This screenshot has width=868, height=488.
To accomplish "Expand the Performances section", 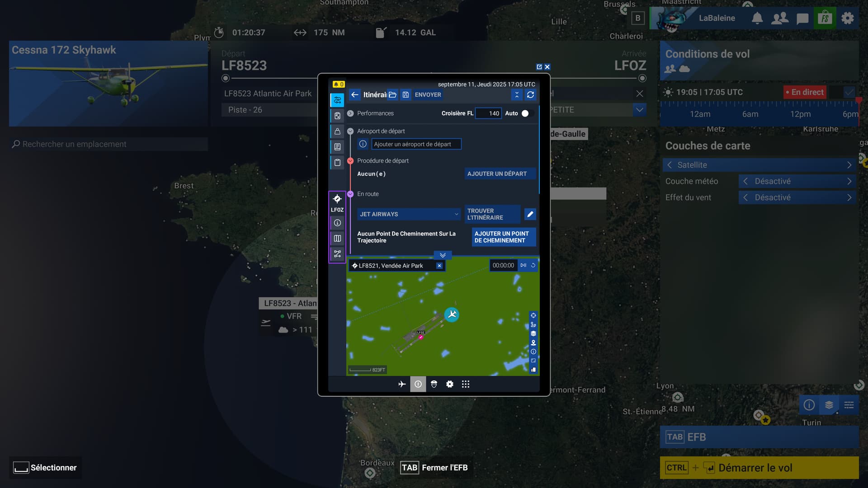I will tap(350, 113).
